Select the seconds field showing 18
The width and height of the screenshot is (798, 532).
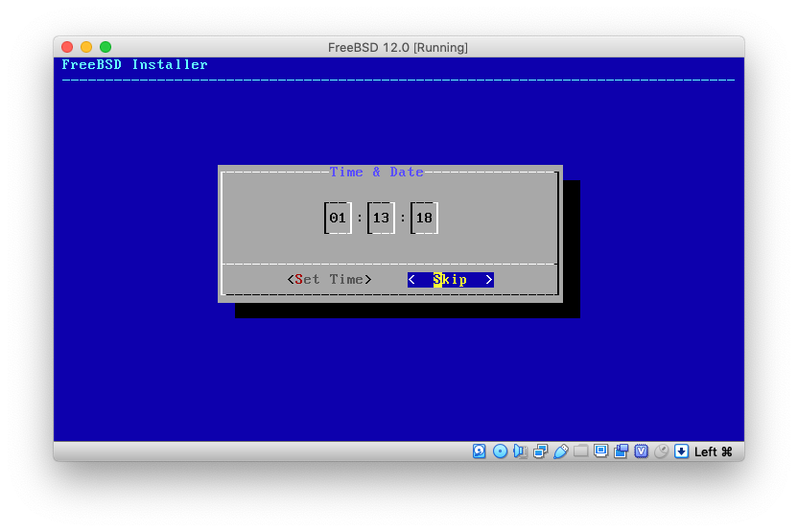(424, 219)
